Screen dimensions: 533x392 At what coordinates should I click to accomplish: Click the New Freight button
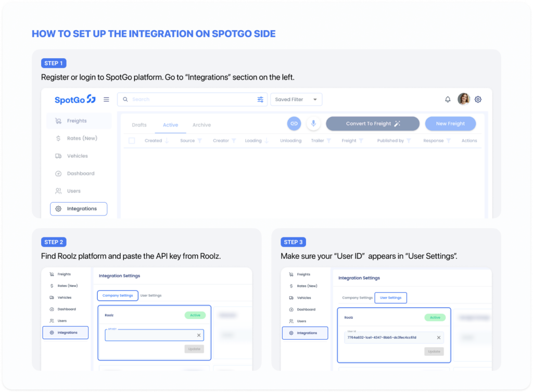click(x=450, y=123)
